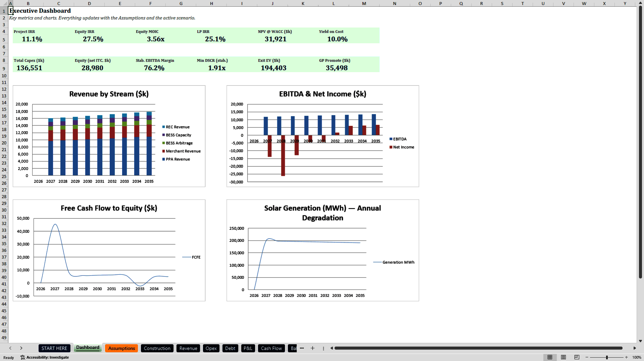Click Generation MWh legend entry
Viewport: 644px width, 361px height.
[x=394, y=262]
